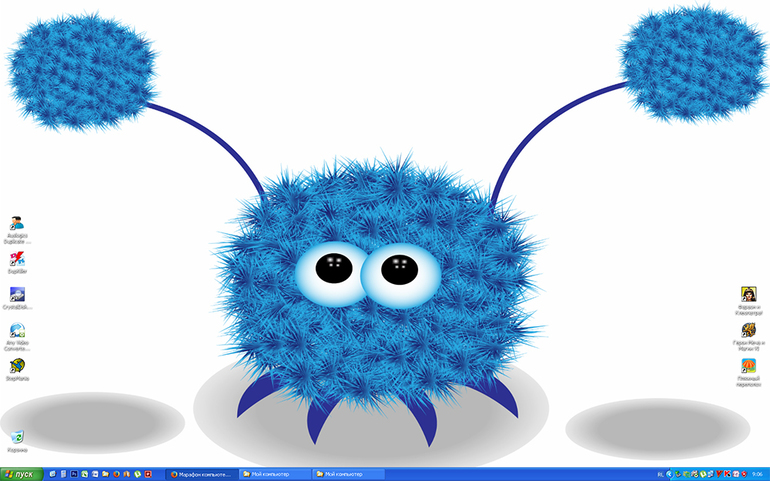Open Photoshop from the quick launch bar
Screen dimensions: 770x481
tap(74, 474)
